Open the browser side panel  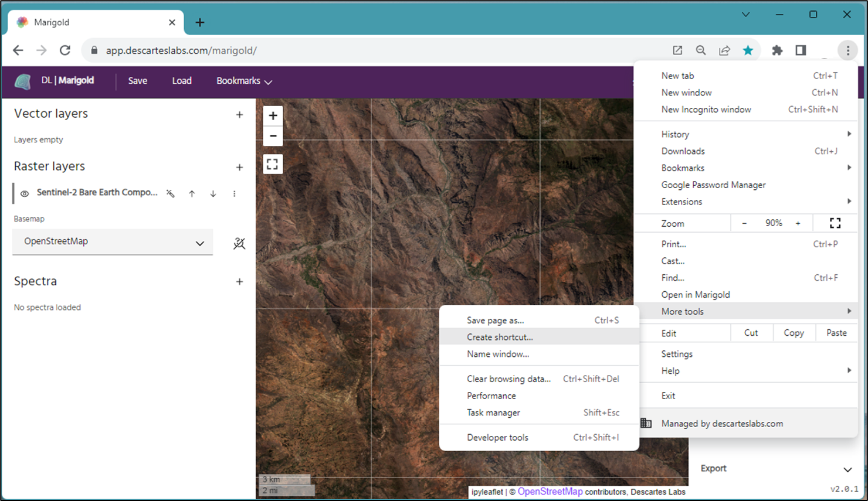[x=801, y=50]
